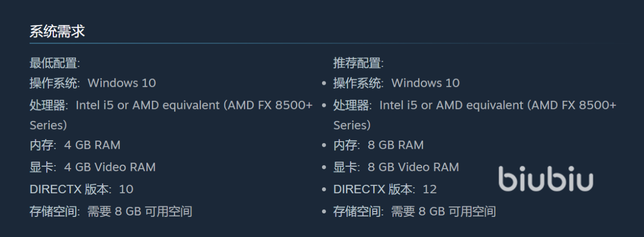Select minimum 操作系统 Windows 10 line
Image resolution: width=644 pixels, height=237 pixels.
click(93, 83)
